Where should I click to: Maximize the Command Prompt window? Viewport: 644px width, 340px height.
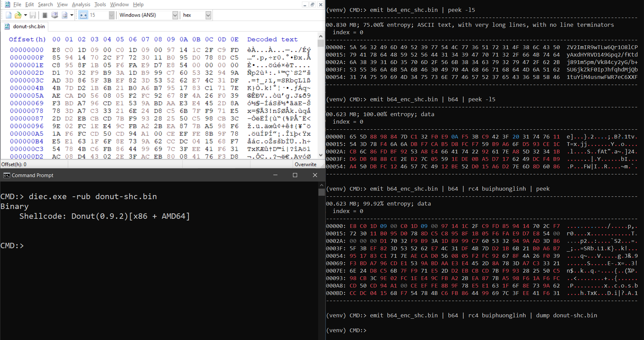pyautogui.click(x=295, y=175)
